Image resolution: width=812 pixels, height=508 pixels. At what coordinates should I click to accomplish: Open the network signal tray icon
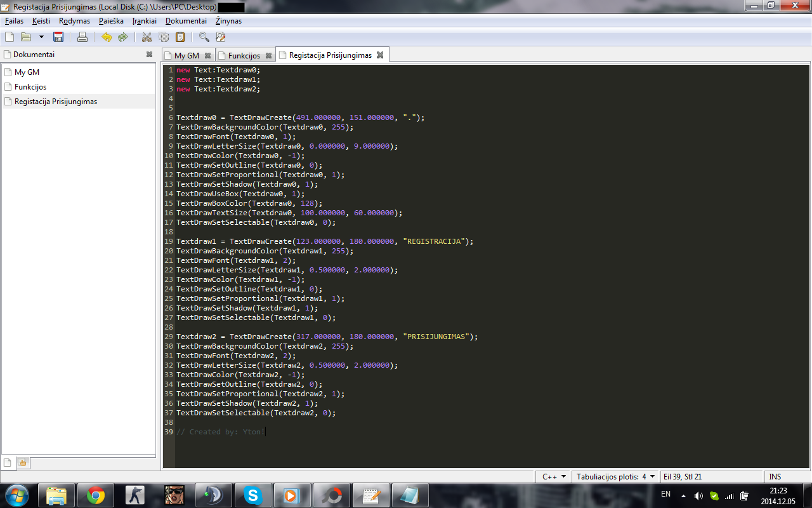click(730, 496)
